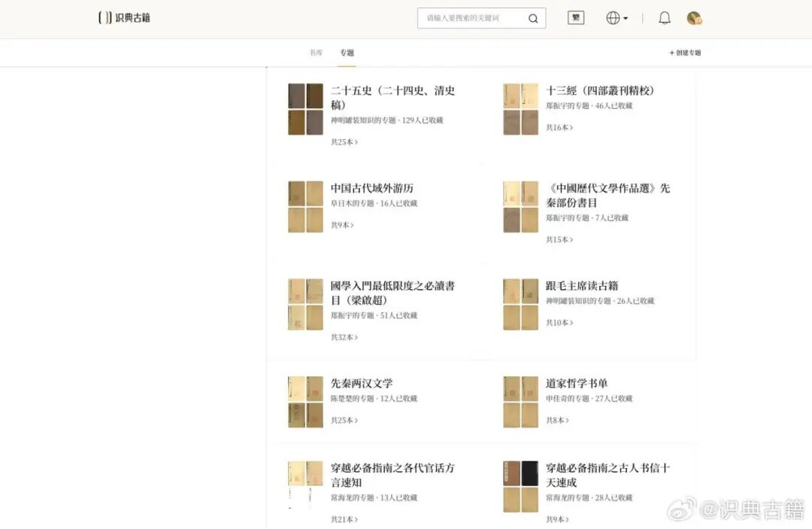
Task: Switch to the 书库 tab
Action: coord(316,53)
